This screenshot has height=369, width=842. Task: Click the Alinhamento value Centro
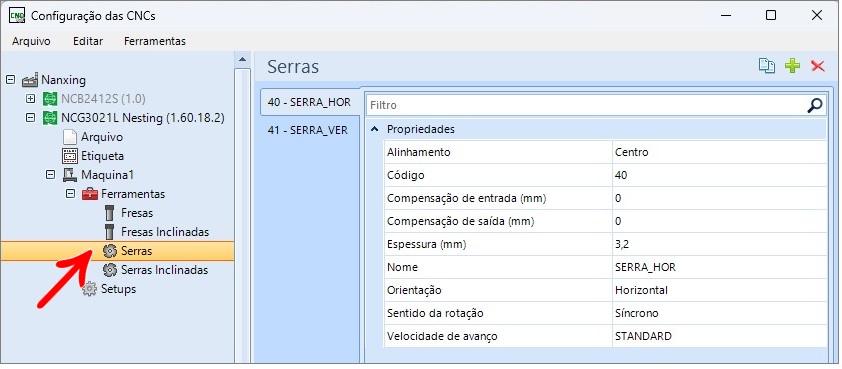tap(719, 152)
